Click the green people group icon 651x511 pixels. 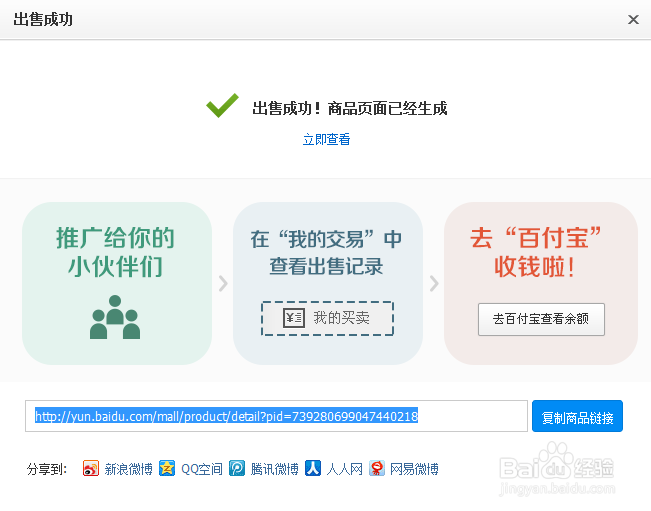pyautogui.click(x=115, y=317)
